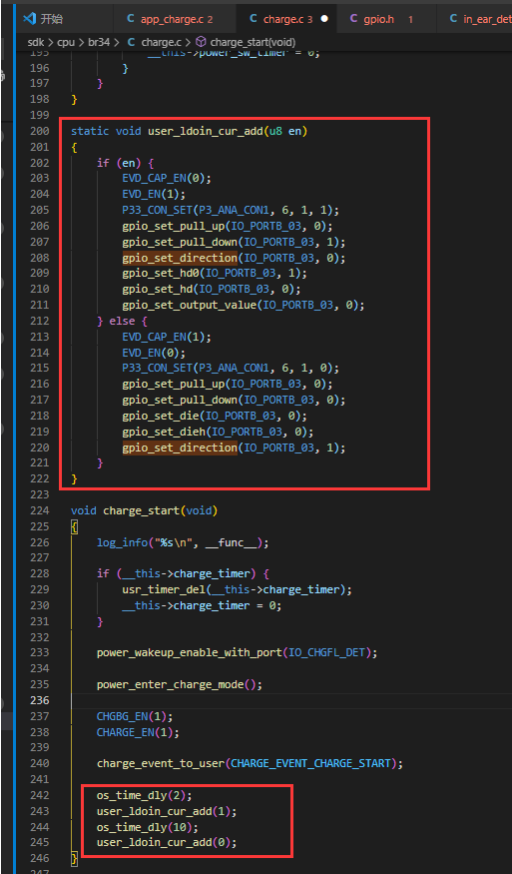Click the unsaved dot on the charge.c tab
This screenshot has height=874, width=512.
(324, 19)
